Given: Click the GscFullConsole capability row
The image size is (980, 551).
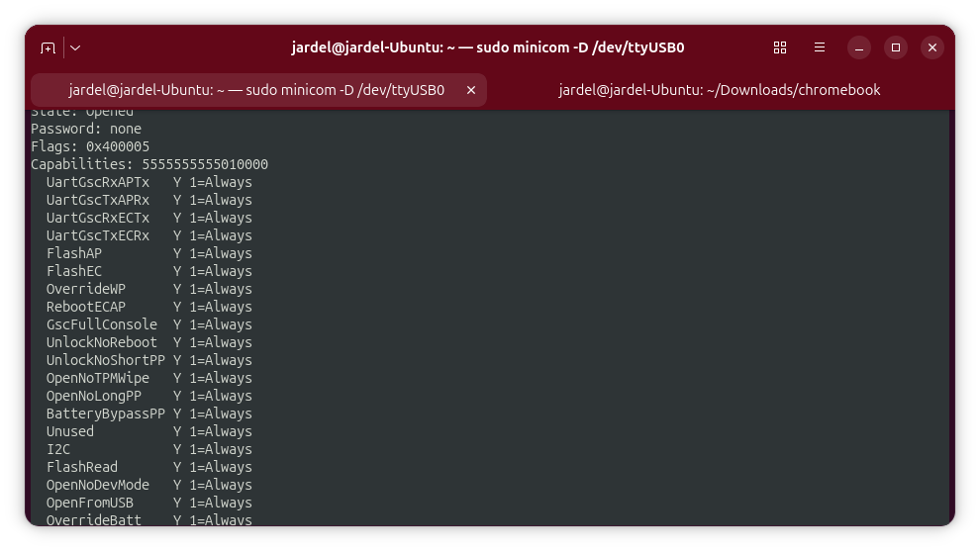Looking at the screenshot, I should point(148,324).
